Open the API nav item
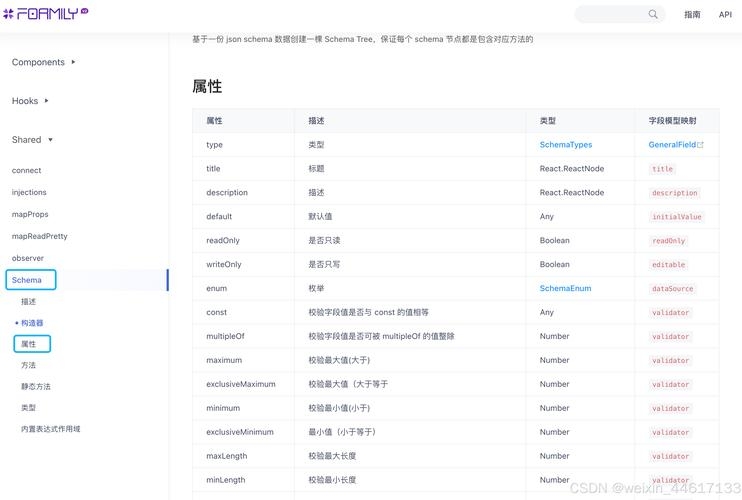The width and height of the screenshot is (742, 500). 725,15
